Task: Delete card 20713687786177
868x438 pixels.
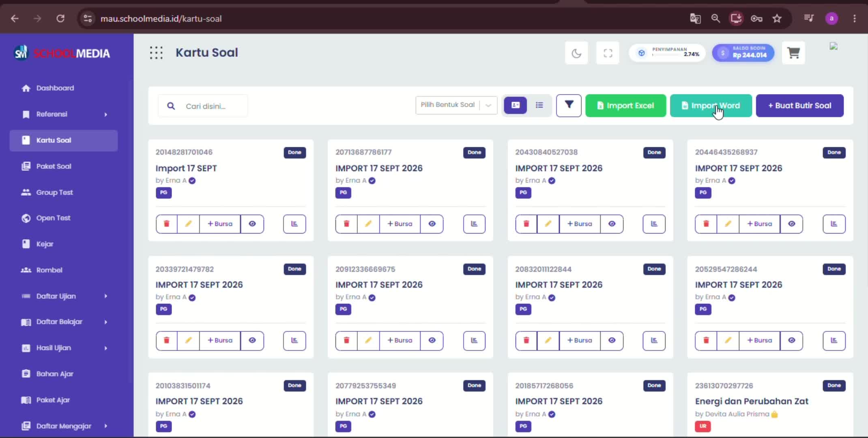Action: (x=346, y=224)
